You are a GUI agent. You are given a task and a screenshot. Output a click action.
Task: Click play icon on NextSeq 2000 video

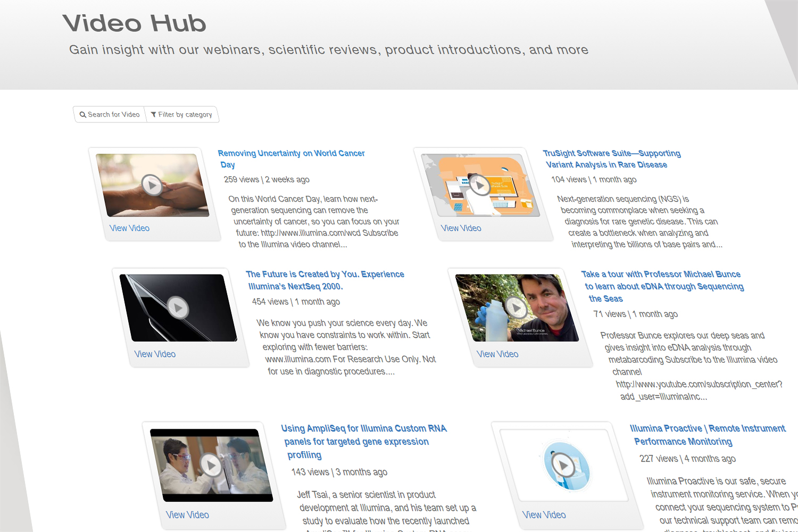pyautogui.click(x=178, y=307)
